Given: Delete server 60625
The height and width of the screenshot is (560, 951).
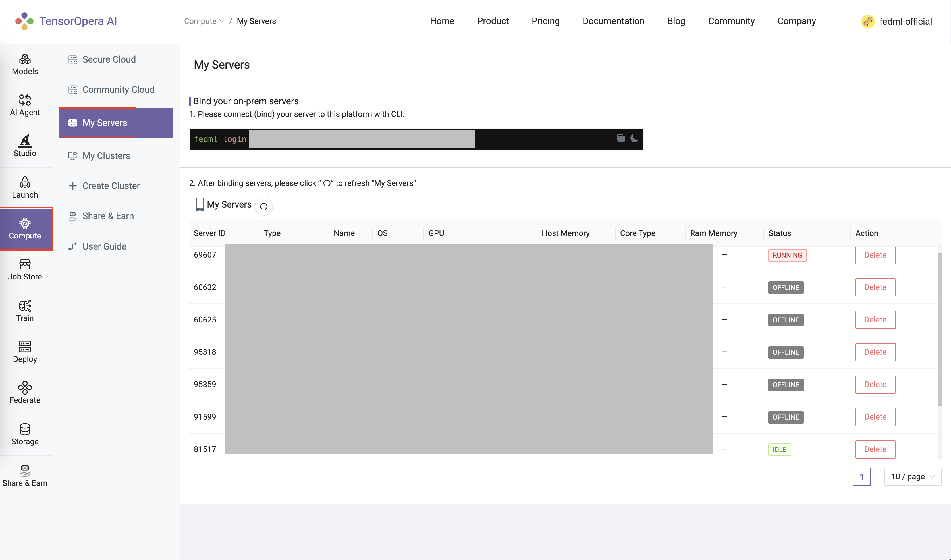Looking at the screenshot, I should click(x=875, y=320).
